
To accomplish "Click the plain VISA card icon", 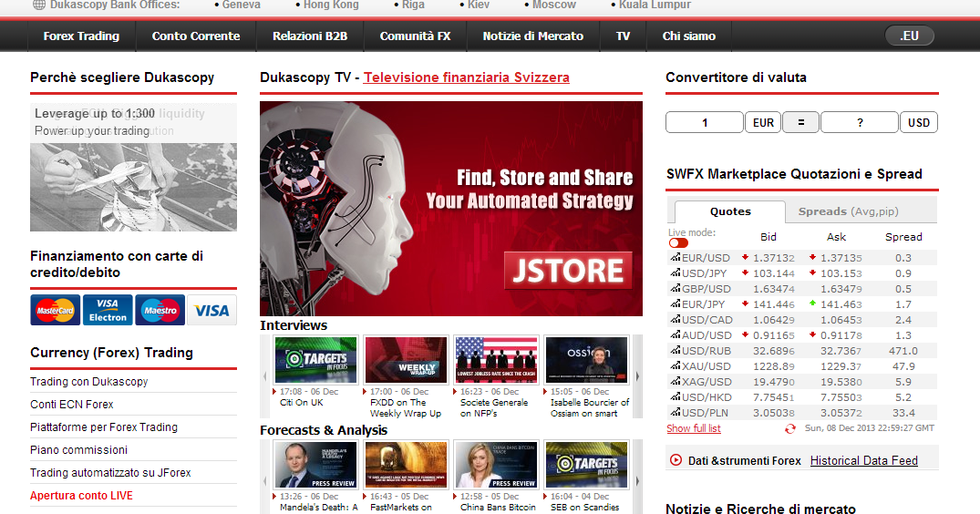I will point(211,310).
